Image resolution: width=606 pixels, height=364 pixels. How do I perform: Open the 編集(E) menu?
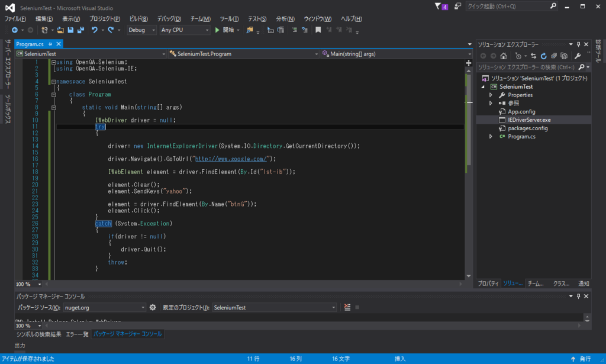(44, 18)
